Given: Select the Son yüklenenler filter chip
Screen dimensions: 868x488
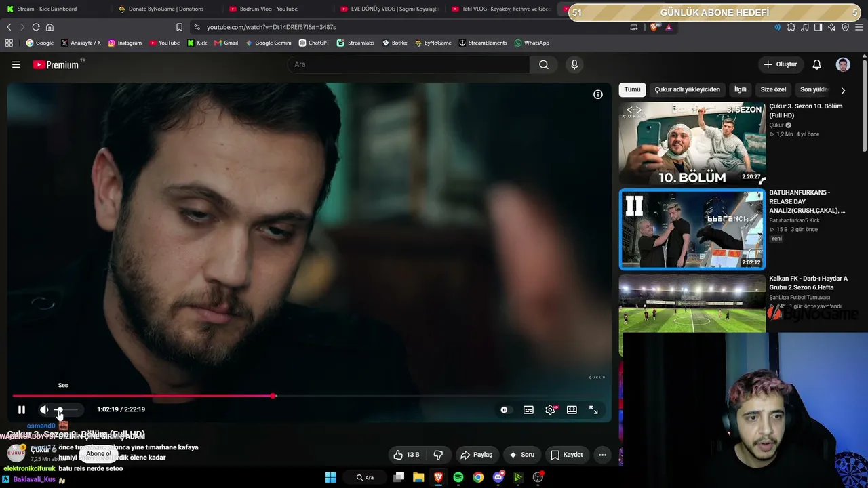Looking at the screenshot, I should pyautogui.click(x=814, y=89).
